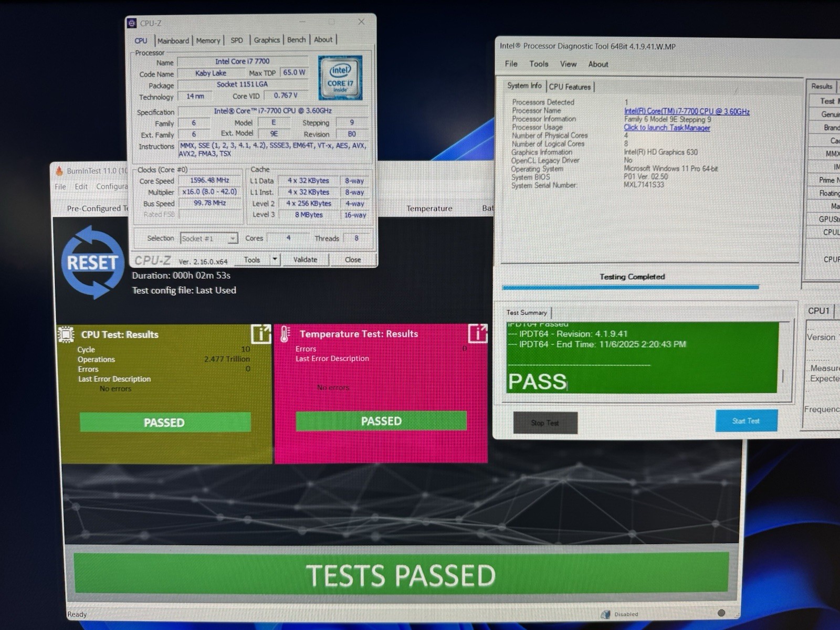
Task: Click the RESET circular arrows icon in BurnInTest
Action: click(x=92, y=262)
